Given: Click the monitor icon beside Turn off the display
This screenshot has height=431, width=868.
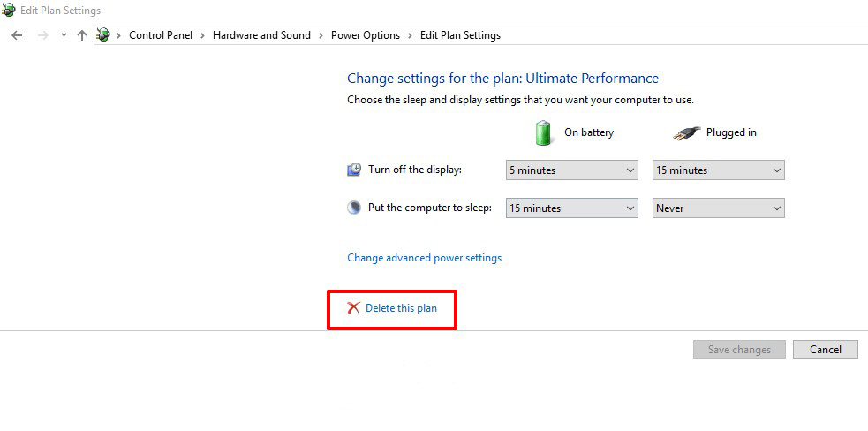Looking at the screenshot, I should [x=354, y=170].
